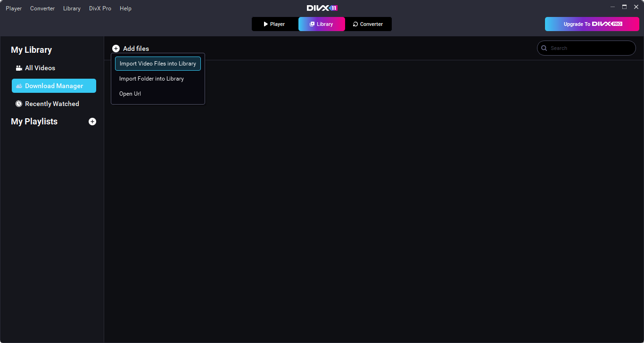The image size is (644, 343).
Task: Open the Help menu
Action: [125, 8]
